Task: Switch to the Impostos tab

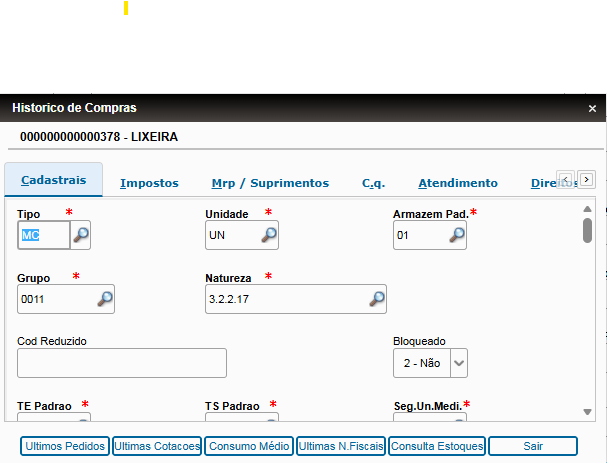Action: [149, 183]
